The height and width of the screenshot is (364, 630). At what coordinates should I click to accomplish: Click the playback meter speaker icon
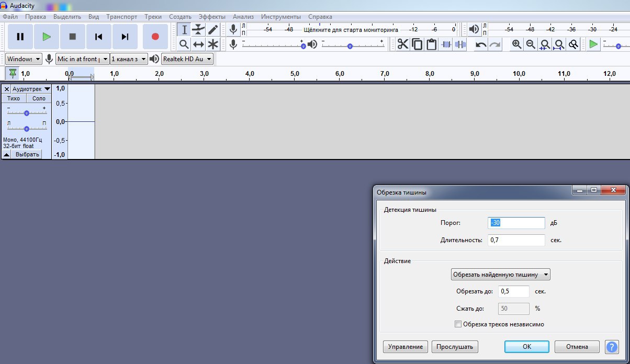pos(474,29)
